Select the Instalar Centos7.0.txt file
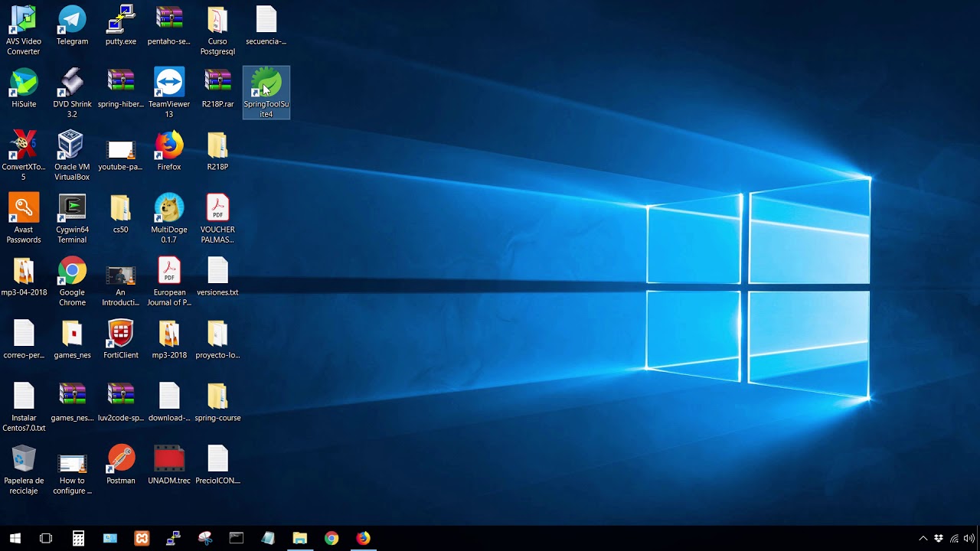 click(24, 407)
